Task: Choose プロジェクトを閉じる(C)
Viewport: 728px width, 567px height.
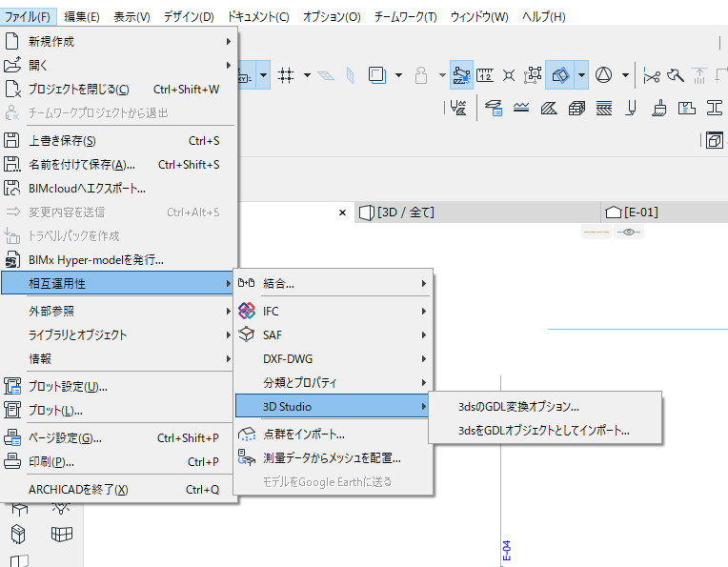Action: tap(118, 90)
